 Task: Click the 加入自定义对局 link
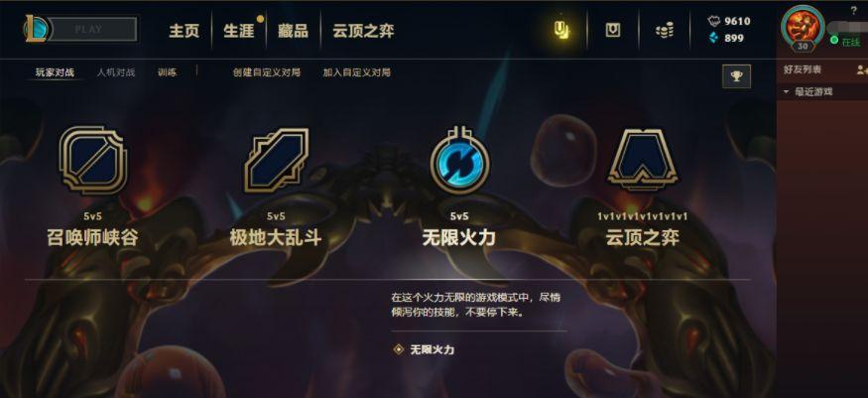pos(357,72)
